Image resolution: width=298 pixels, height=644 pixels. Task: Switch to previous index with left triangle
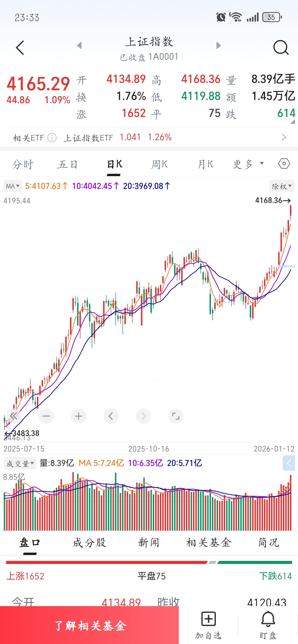[79, 45]
